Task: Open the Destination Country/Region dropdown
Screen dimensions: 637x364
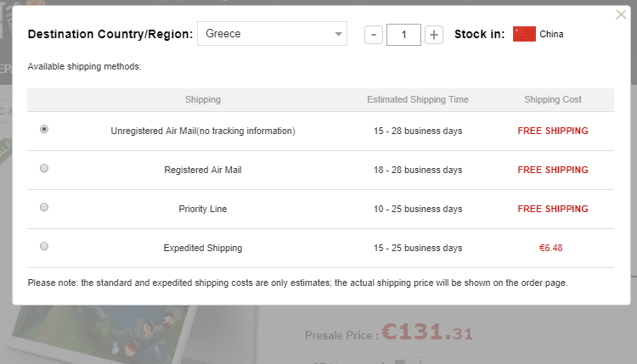Action: click(272, 34)
